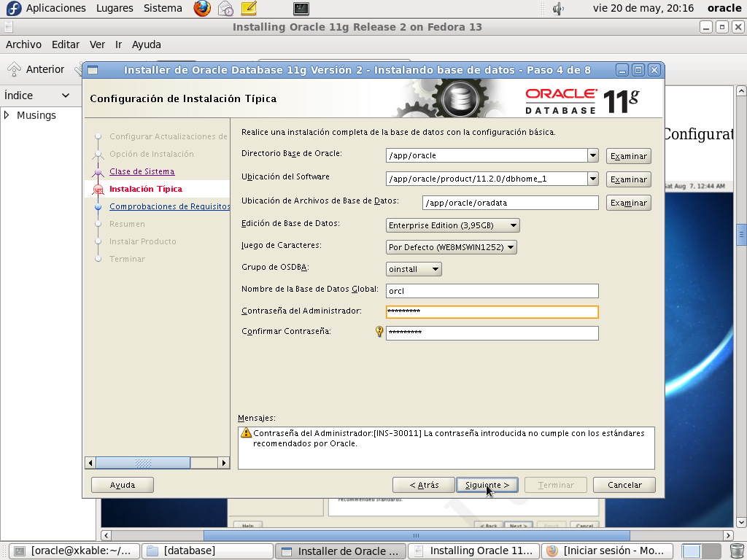The image size is (747, 560).
Task: Click the Atrás button
Action: click(424, 485)
